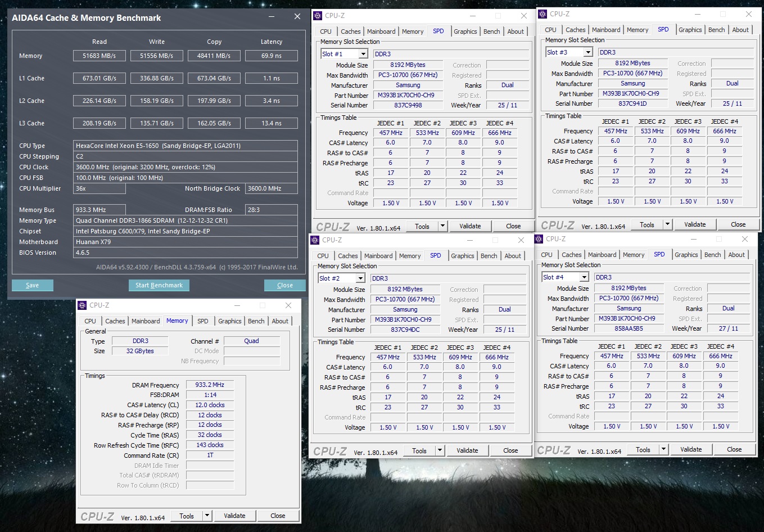Switch to the Bench tab in the DRAM timings window
This screenshot has width=764, height=532.
pos(256,321)
